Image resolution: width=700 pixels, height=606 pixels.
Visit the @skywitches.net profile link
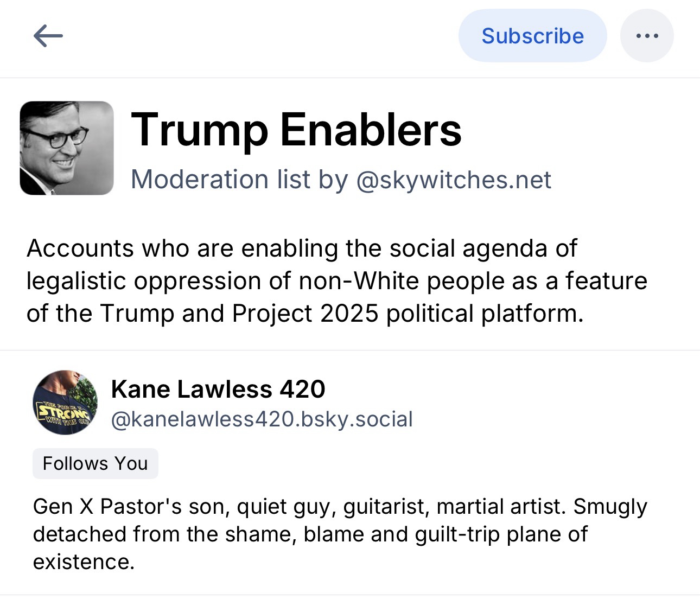click(454, 180)
